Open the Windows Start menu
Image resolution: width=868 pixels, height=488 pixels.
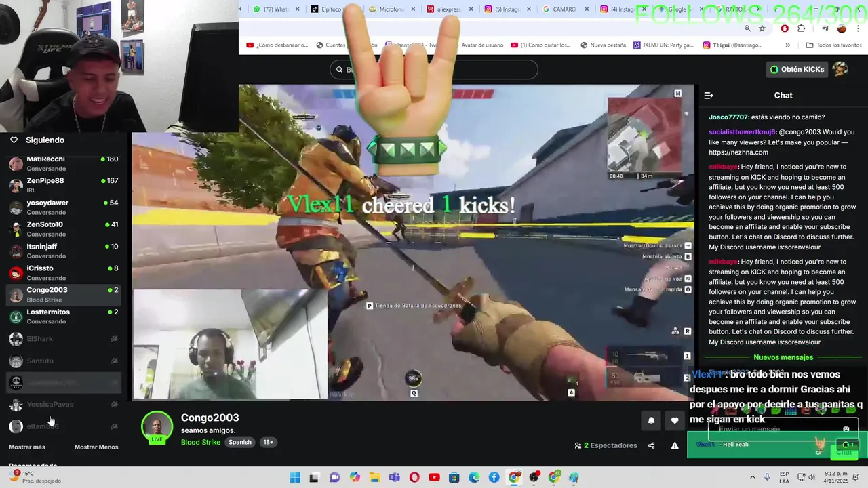pos(295,477)
